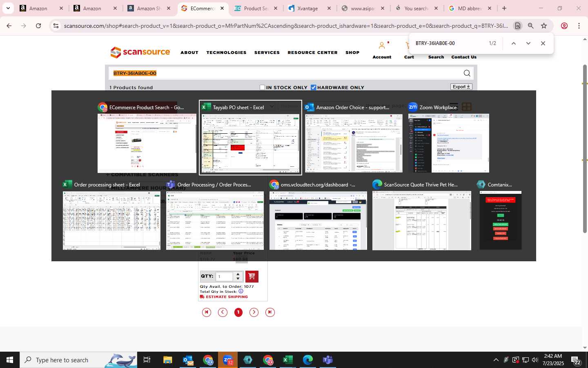
Task: View site information icon in address bar
Action: click(x=56, y=26)
